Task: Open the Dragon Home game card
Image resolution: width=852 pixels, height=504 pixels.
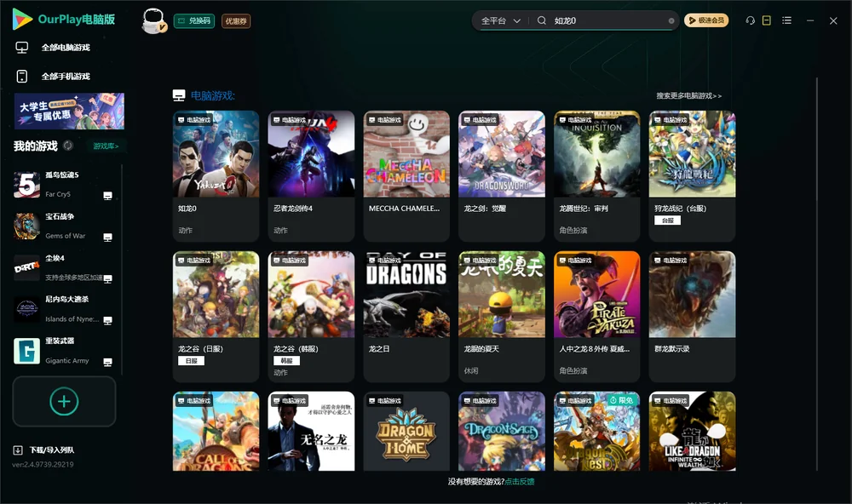Action: pos(406,432)
